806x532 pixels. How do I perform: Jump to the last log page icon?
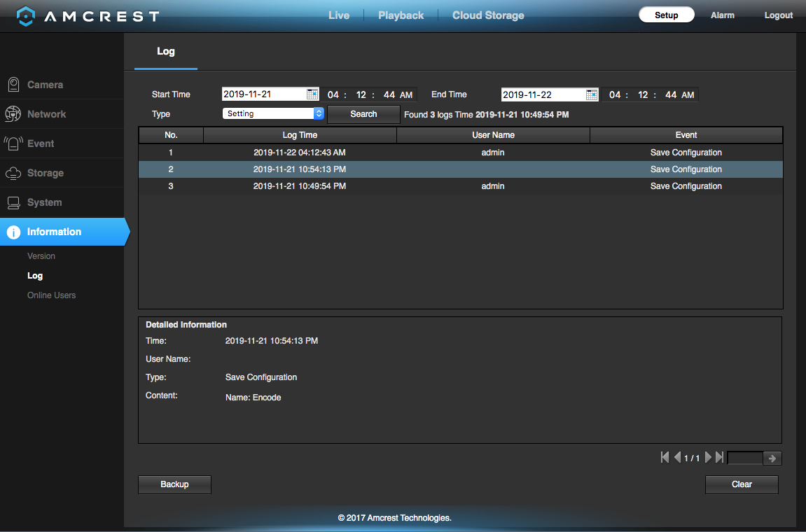pyautogui.click(x=720, y=457)
